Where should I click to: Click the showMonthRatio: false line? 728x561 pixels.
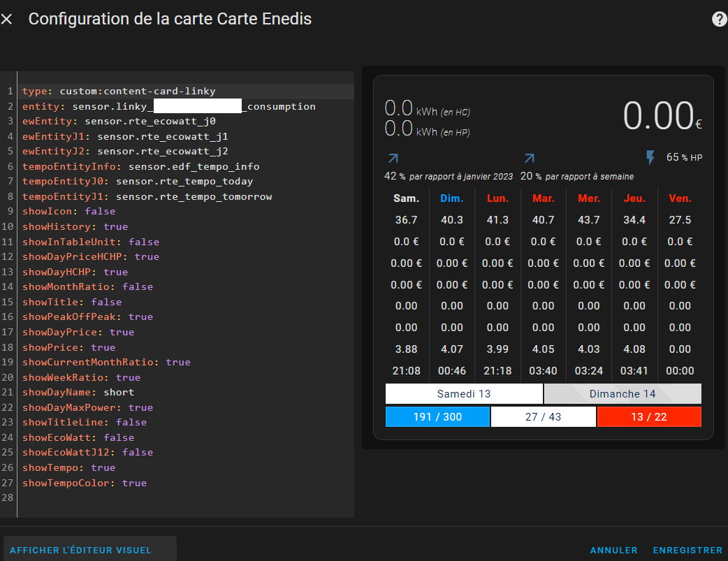coord(88,287)
